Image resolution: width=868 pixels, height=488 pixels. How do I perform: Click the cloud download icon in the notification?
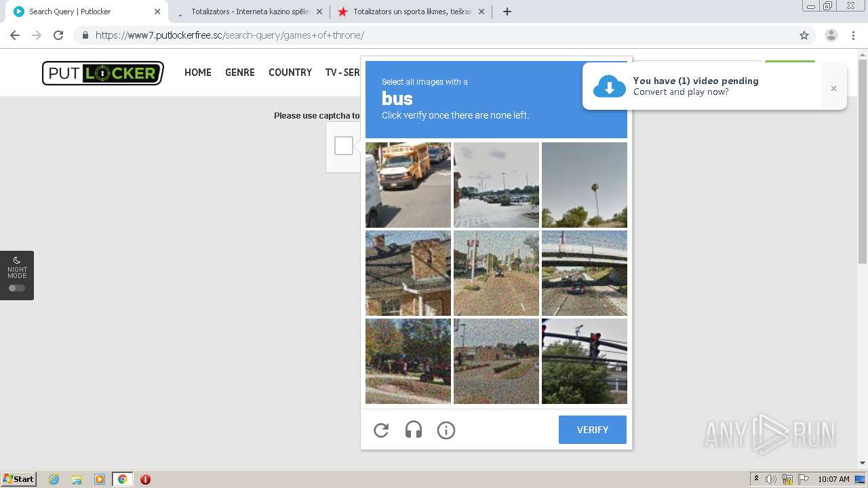pos(610,87)
